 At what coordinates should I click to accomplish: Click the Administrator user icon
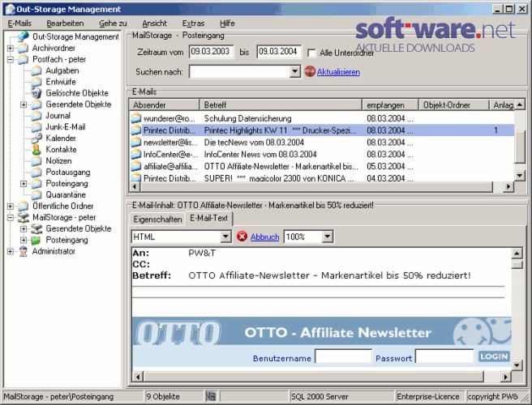[x=23, y=251]
